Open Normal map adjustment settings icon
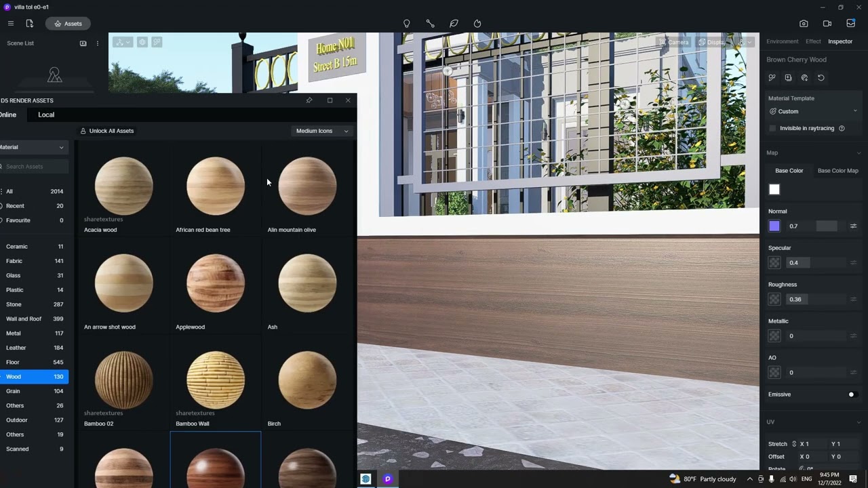868x488 pixels. pyautogui.click(x=854, y=226)
